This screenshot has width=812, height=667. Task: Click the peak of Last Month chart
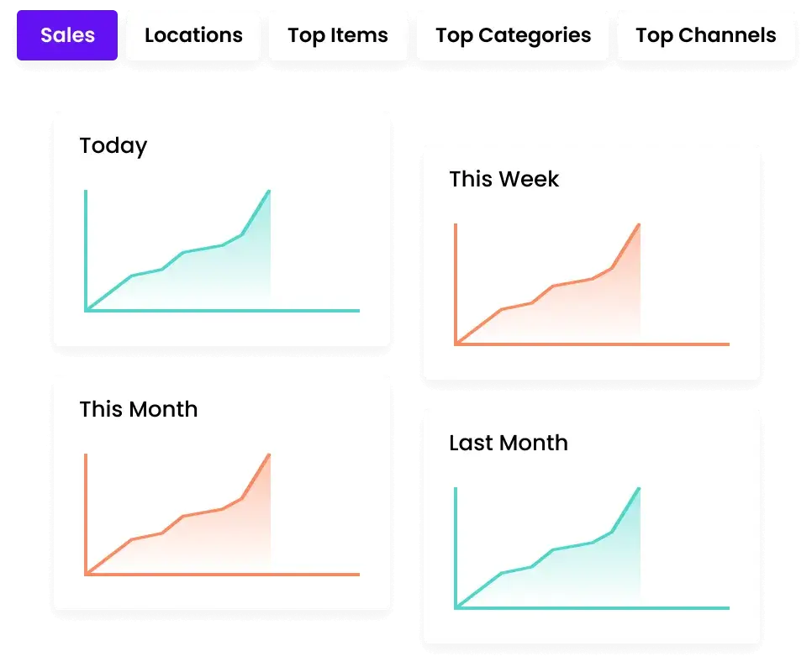[639, 489]
